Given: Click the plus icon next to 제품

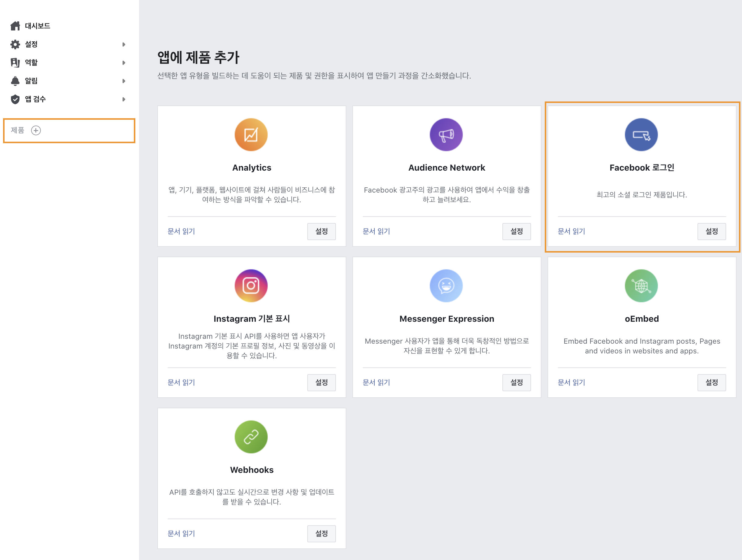Looking at the screenshot, I should coord(36,130).
